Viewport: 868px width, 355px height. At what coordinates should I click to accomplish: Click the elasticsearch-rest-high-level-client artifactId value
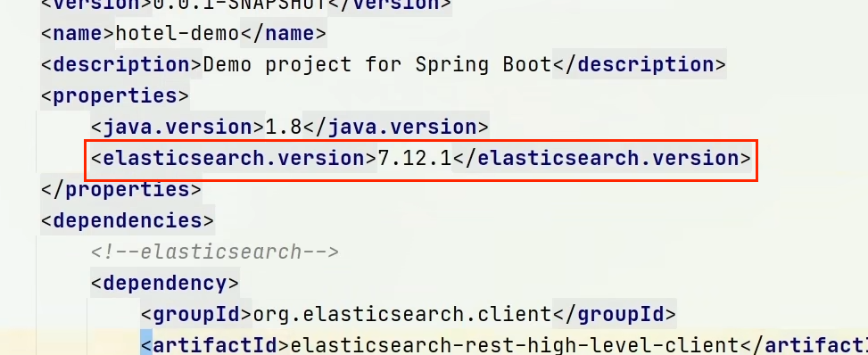coord(514,345)
